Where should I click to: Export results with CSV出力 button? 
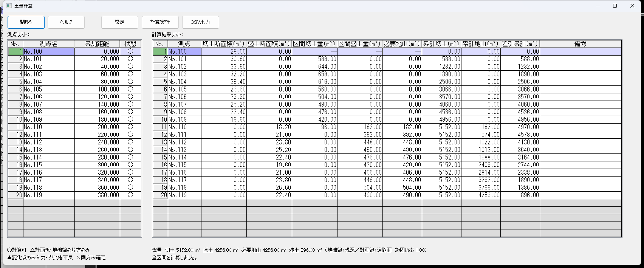pyautogui.click(x=201, y=22)
